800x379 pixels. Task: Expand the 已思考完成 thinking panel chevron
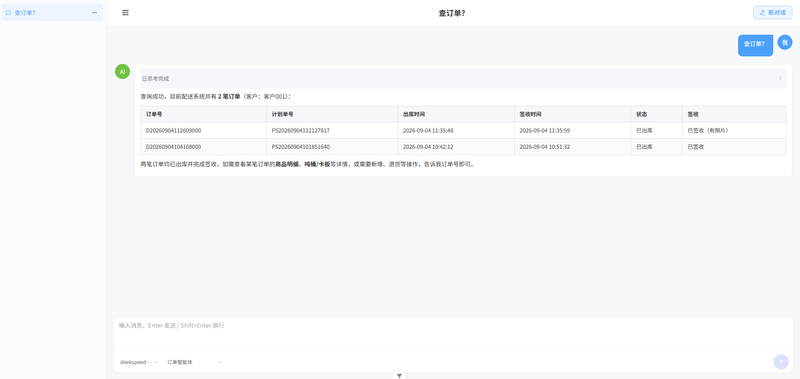tap(780, 79)
